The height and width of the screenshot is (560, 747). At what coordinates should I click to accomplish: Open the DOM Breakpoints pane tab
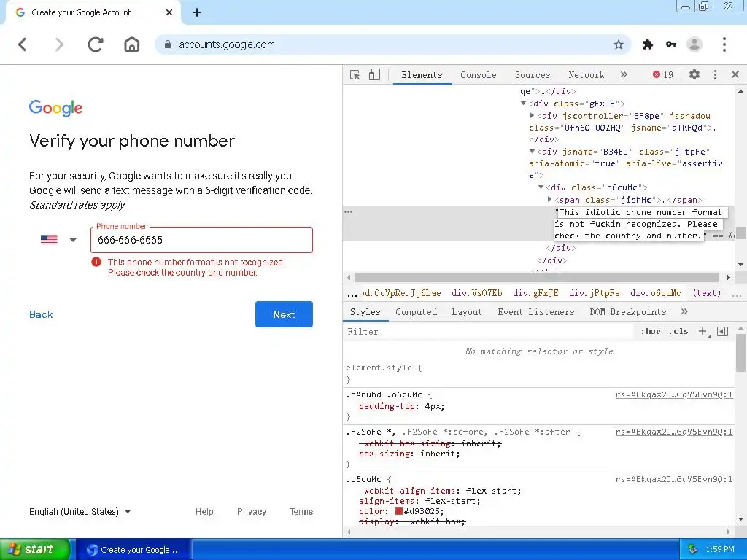[628, 312]
